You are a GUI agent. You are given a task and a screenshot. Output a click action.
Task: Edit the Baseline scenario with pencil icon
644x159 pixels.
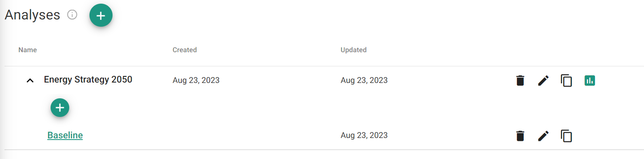click(543, 136)
